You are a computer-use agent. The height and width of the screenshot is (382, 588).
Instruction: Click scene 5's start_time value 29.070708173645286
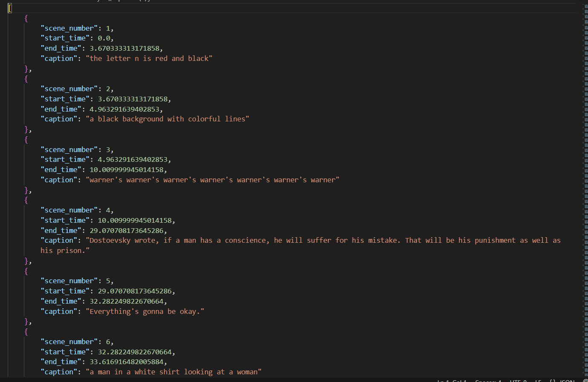[x=135, y=291]
